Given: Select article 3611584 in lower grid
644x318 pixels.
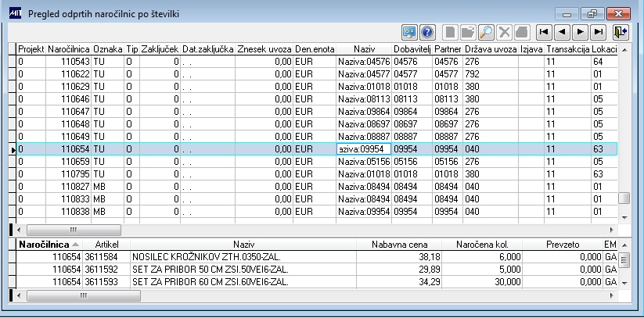Looking at the screenshot, I should pyautogui.click(x=101, y=256).
